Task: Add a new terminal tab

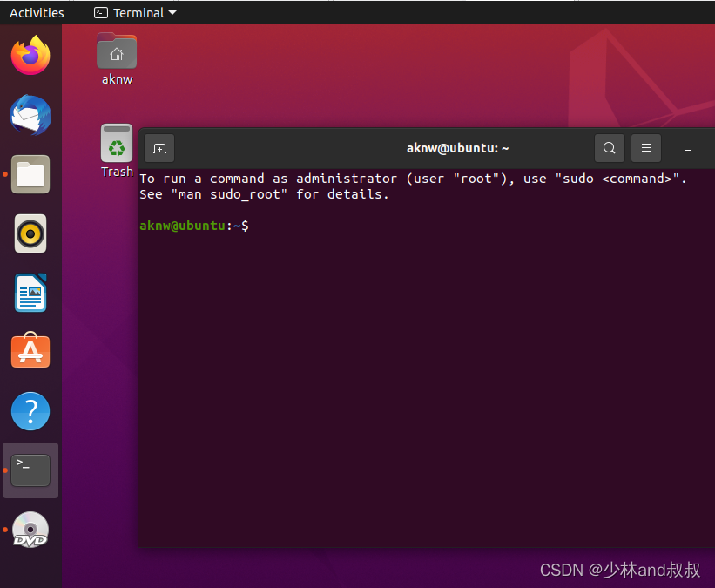Action: pyautogui.click(x=159, y=148)
